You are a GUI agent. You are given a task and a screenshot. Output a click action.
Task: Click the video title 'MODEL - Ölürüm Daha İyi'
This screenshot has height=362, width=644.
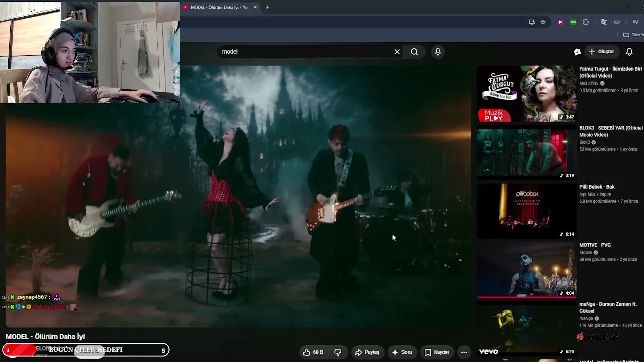pyautogui.click(x=45, y=337)
